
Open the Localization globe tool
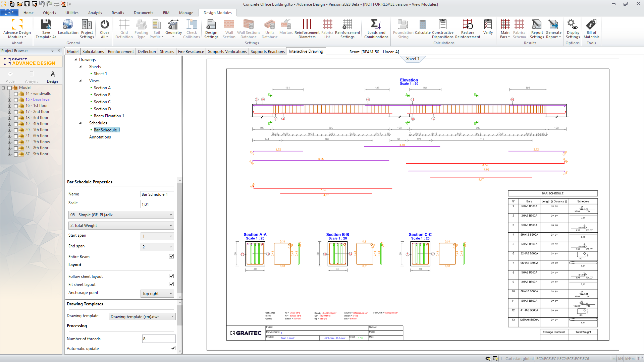coord(68,27)
